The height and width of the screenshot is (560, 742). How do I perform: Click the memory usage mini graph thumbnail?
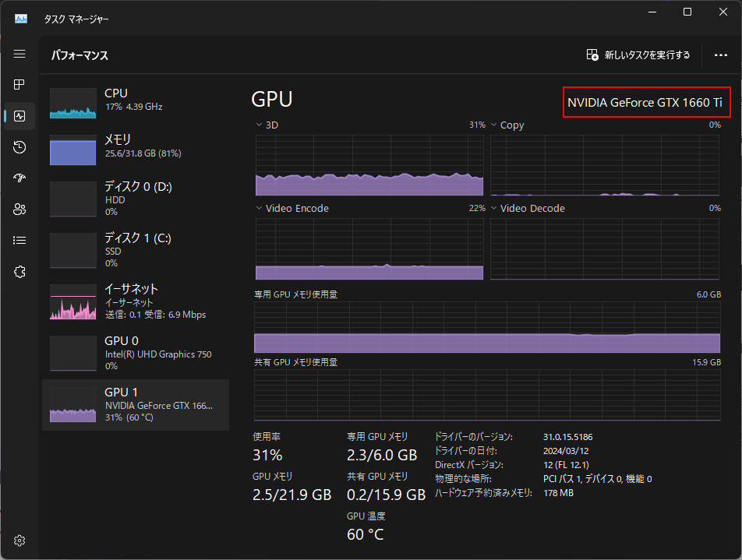pyautogui.click(x=73, y=150)
